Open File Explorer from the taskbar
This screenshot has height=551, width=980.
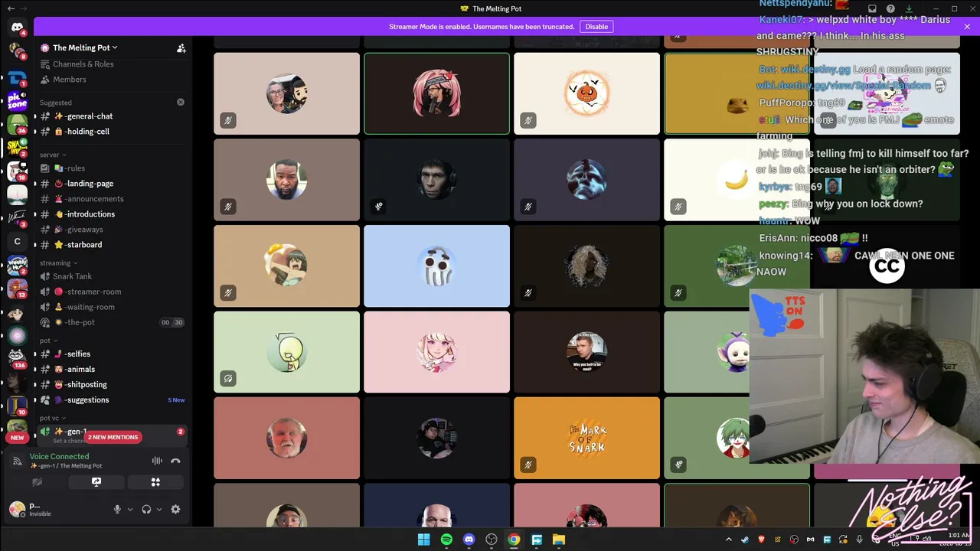(559, 540)
